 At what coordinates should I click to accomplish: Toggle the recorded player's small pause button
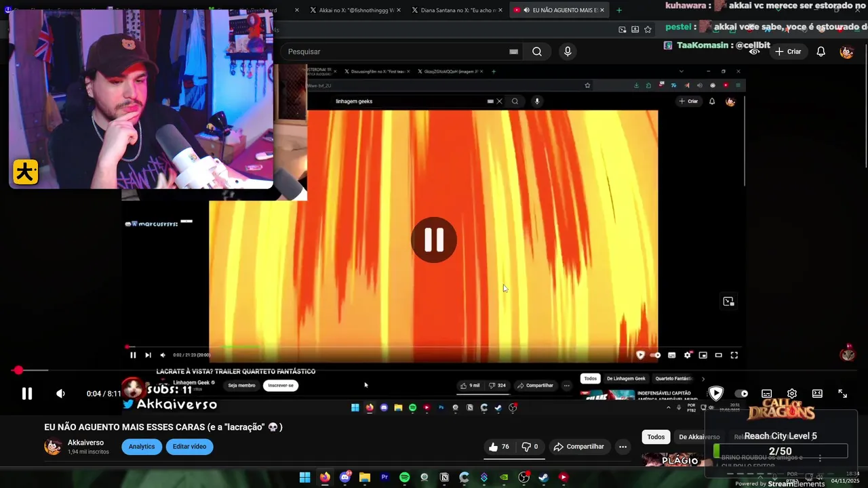(x=133, y=355)
